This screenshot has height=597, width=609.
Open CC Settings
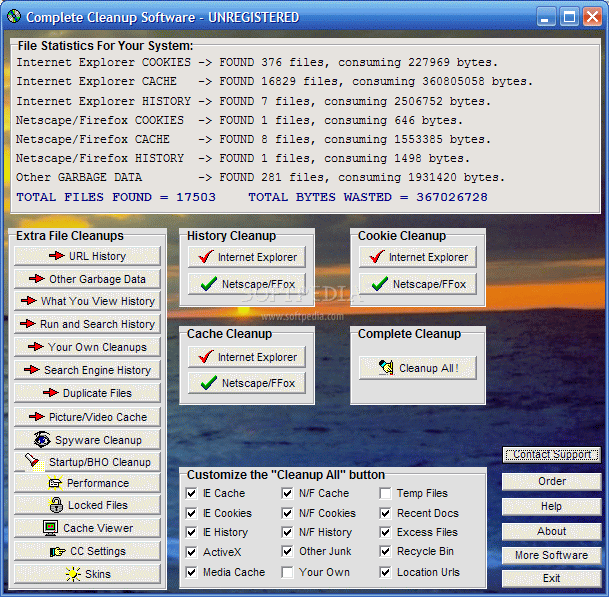click(x=87, y=551)
